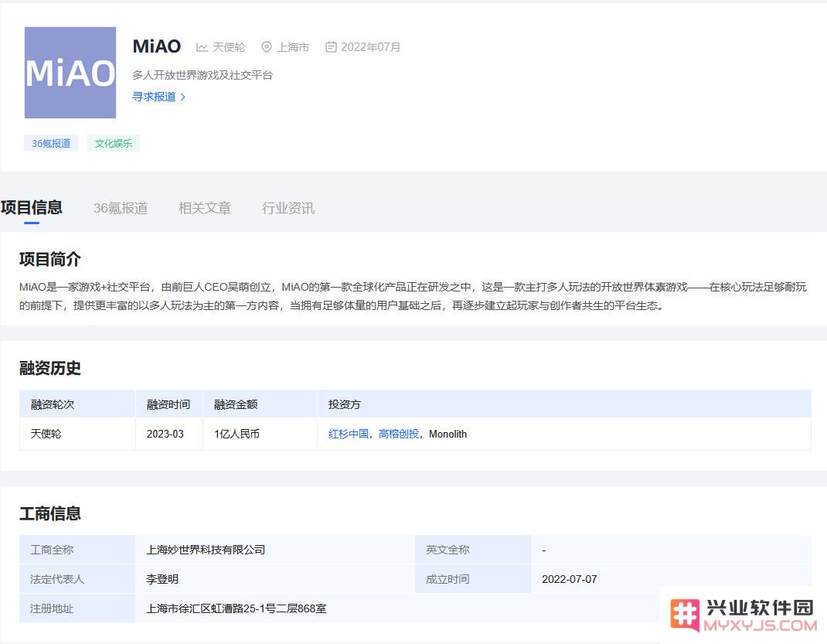Open the 红杉中国 investor link
Viewport: 827px width, 644px height.
[x=348, y=434]
